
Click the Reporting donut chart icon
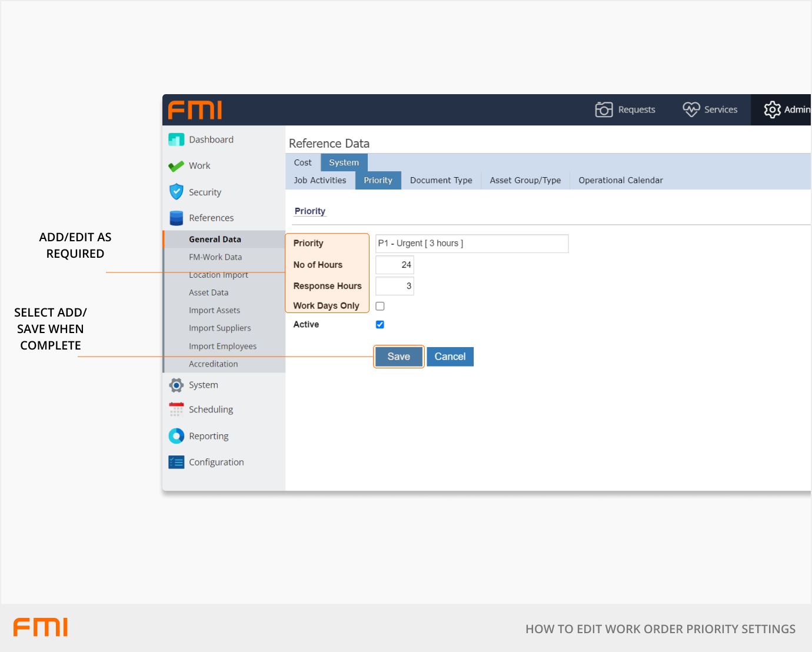coord(176,436)
